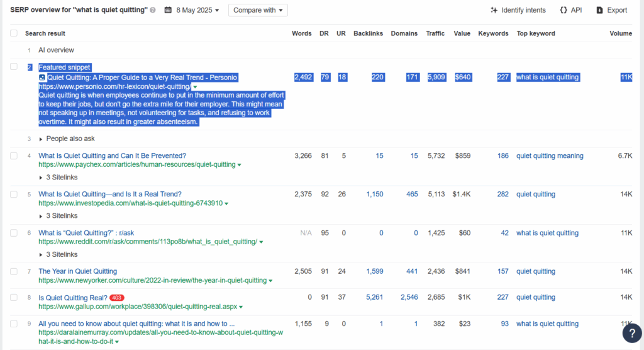Click the help question mark beside SERP overview title

(153, 10)
